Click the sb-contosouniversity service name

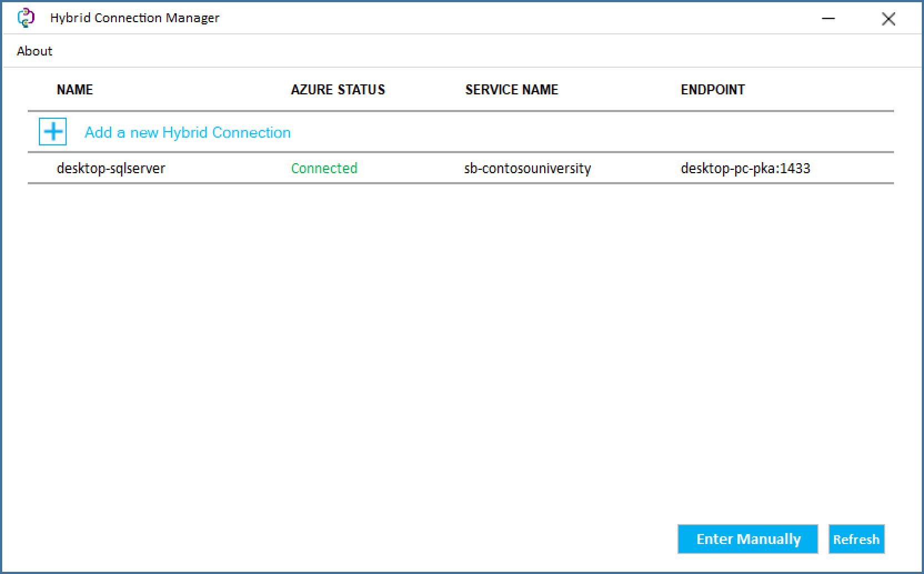point(528,168)
